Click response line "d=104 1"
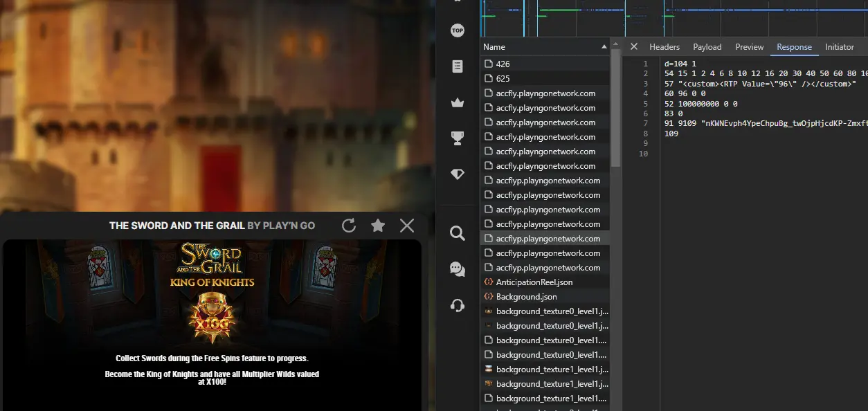 coord(680,64)
